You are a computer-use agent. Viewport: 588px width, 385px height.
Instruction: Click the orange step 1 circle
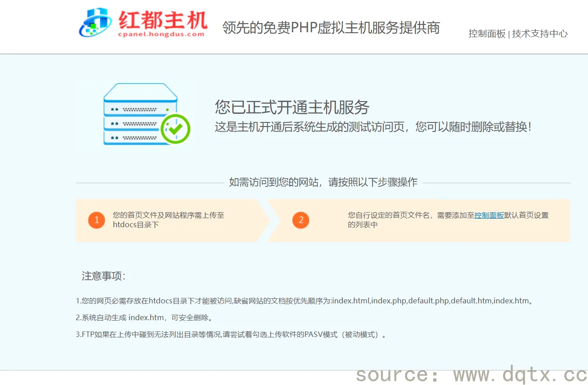(97, 220)
